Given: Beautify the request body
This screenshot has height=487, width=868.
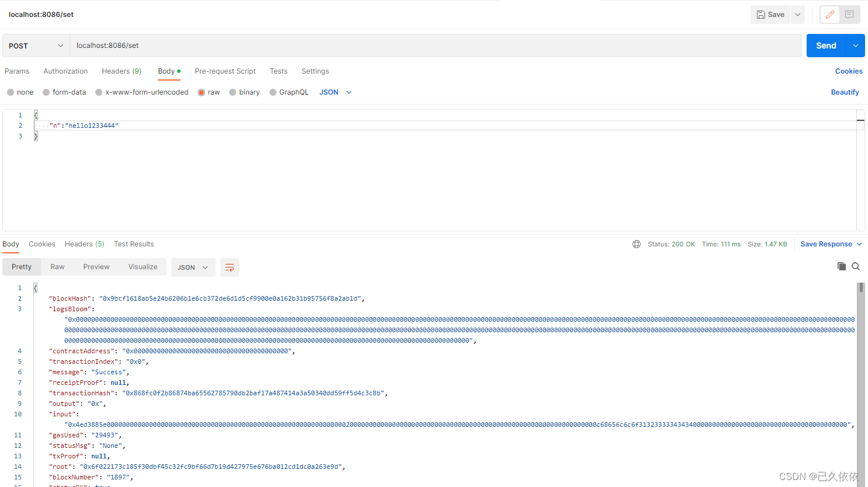Looking at the screenshot, I should pyautogui.click(x=845, y=92).
